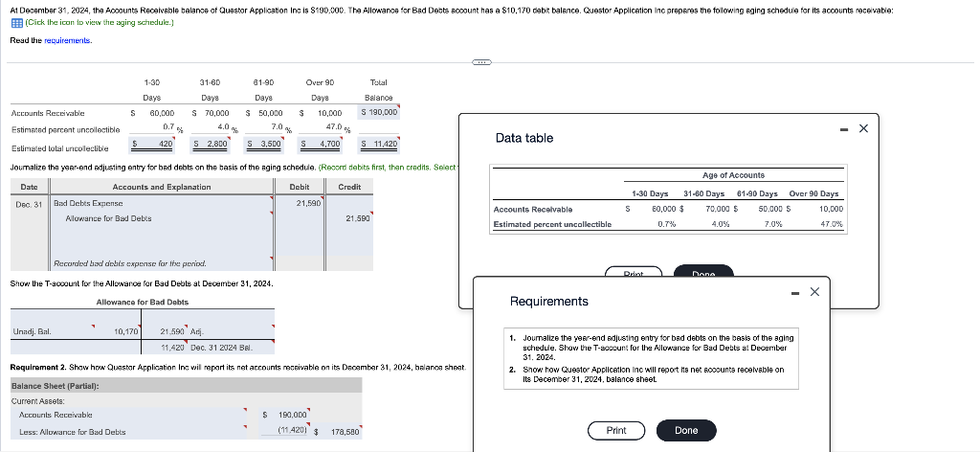Edit the Total Balance field $190,000
Image resolution: width=980 pixels, height=452 pixels.
[379, 113]
